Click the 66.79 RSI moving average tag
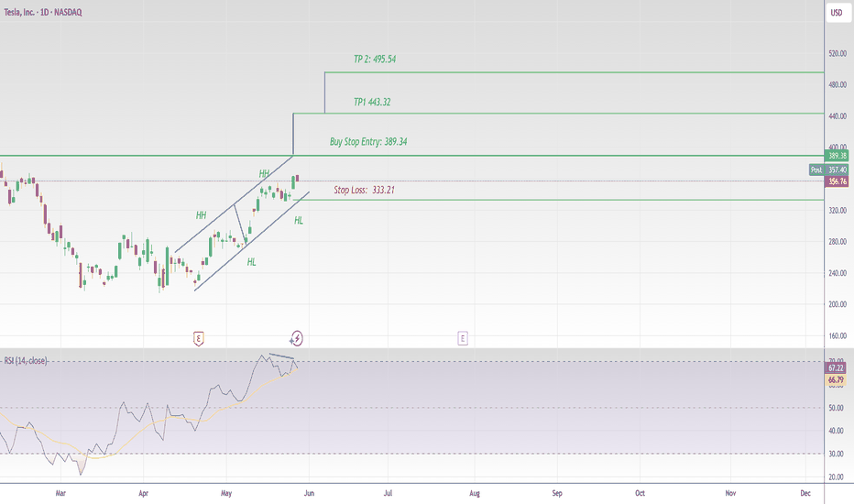The height and width of the screenshot is (504, 854). coord(836,379)
